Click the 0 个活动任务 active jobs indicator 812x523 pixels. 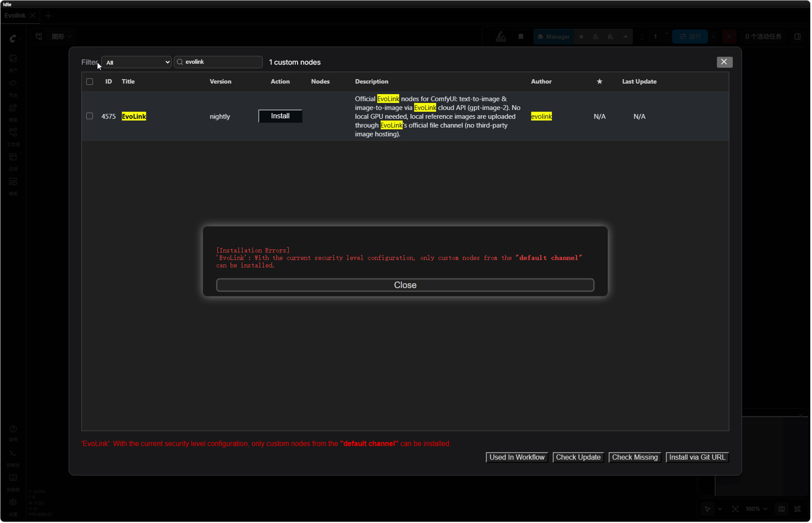(x=764, y=37)
